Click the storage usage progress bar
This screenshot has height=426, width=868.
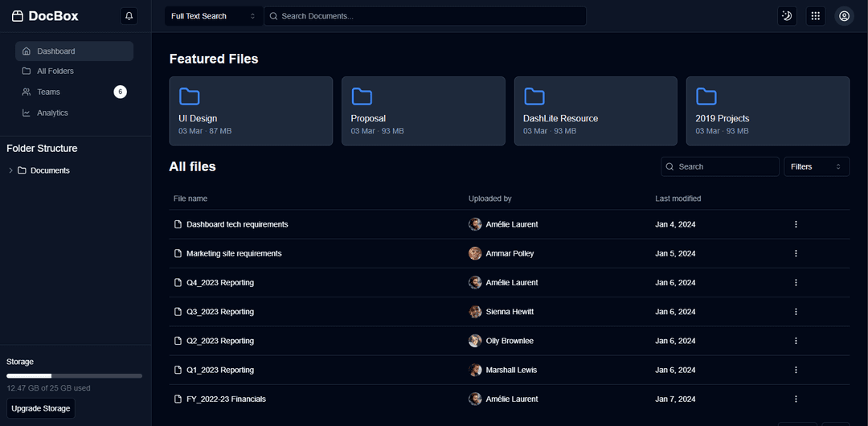tap(74, 375)
